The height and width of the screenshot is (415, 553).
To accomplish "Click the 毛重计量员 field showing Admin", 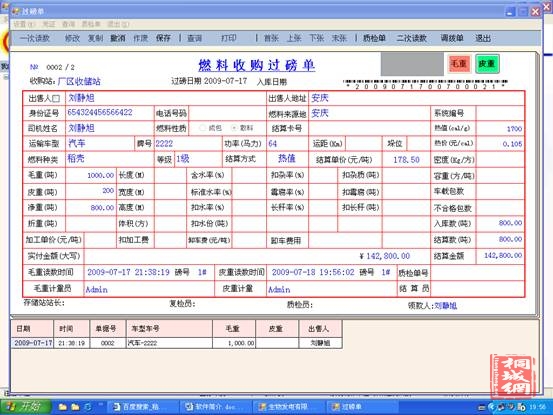I will 149,289.
